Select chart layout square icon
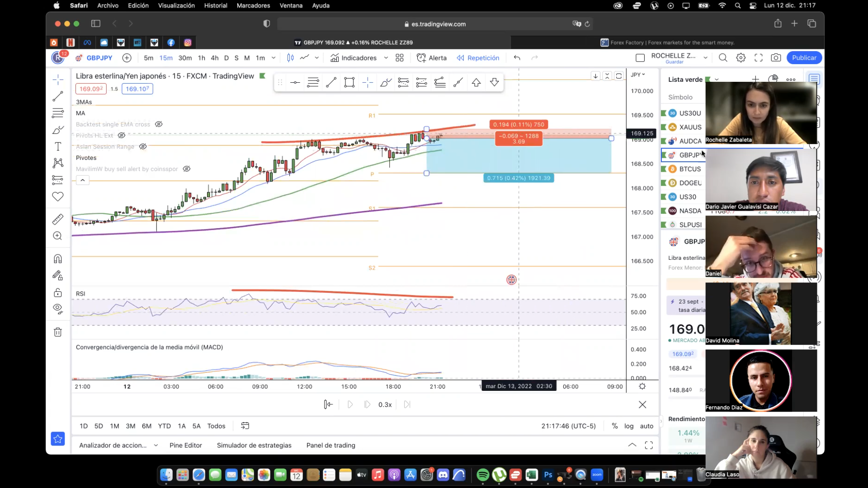 [640, 58]
